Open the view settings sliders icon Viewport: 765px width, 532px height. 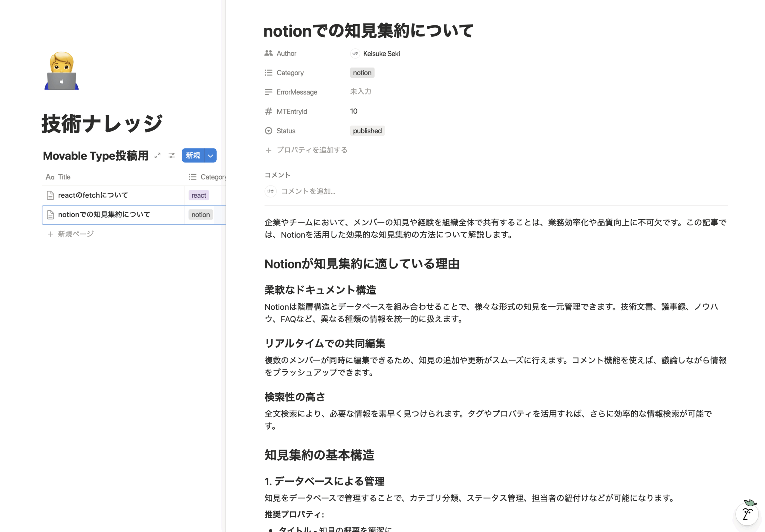pos(172,156)
